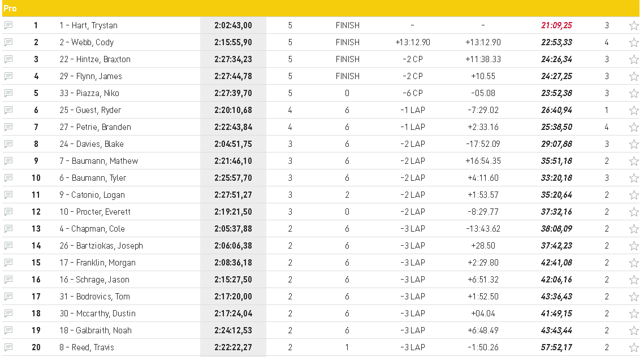This screenshot has height=357, width=644.
Task: Toggle favorite star for Baumann, Tyler
Action: pyautogui.click(x=634, y=178)
